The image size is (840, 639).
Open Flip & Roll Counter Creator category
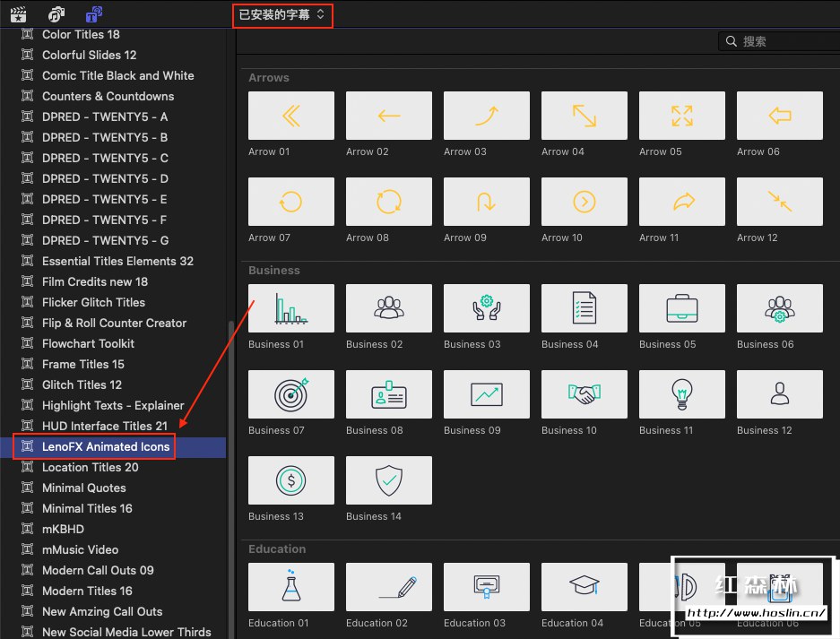click(114, 323)
